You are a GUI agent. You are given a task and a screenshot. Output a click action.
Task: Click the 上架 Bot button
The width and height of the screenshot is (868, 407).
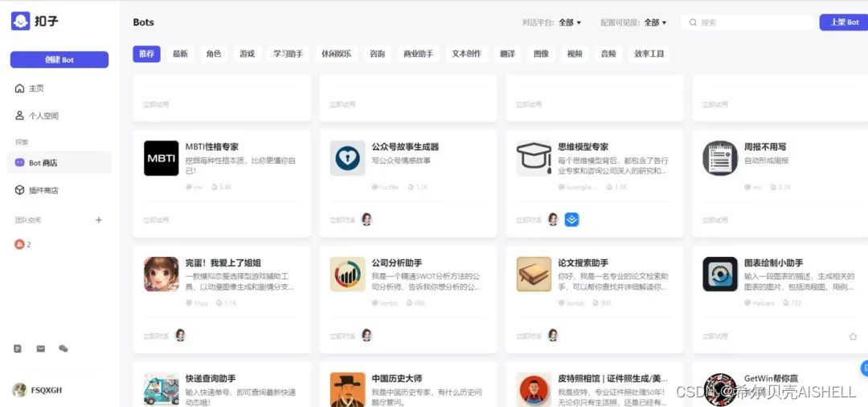click(844, 22)
